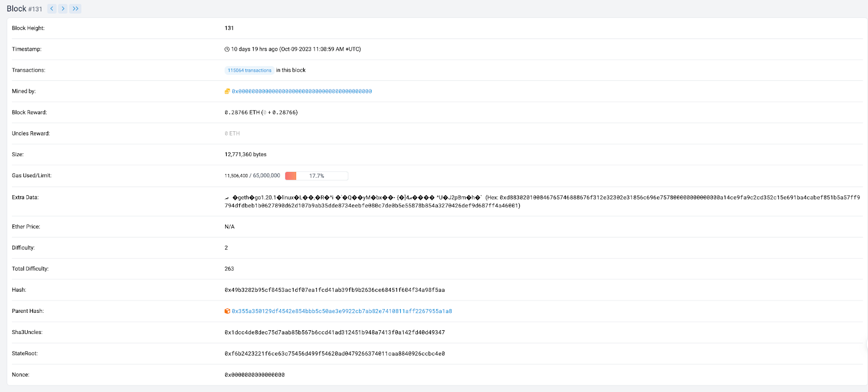Open the 115064 transactions badge
Screen dimensions: 868x392
[x=250, y=70]
